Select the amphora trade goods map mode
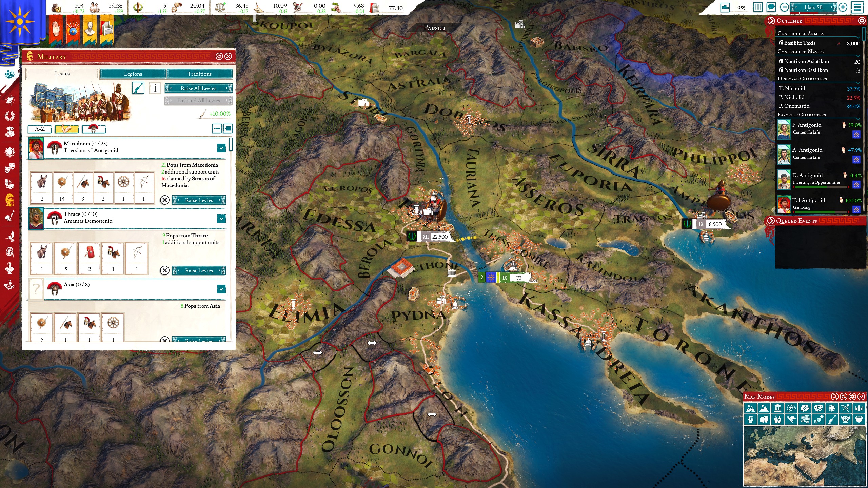 click(x=764, y=420)
